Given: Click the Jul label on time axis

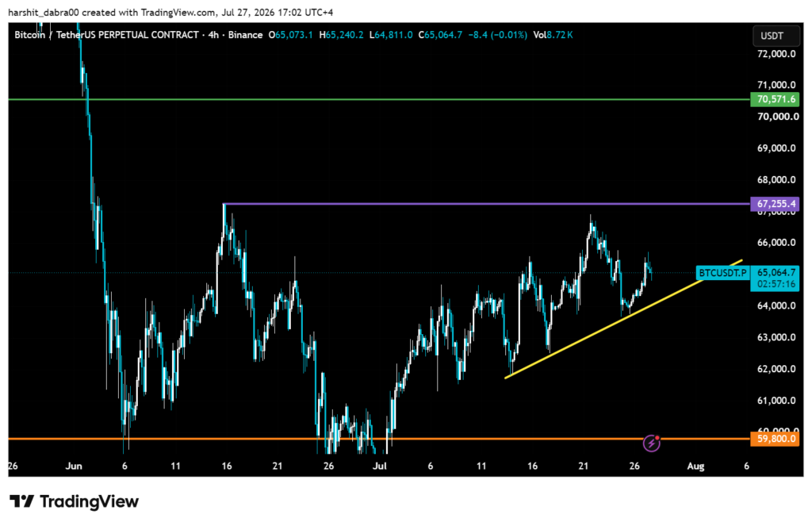Looking at the screenshot, I should pos(380,466).
